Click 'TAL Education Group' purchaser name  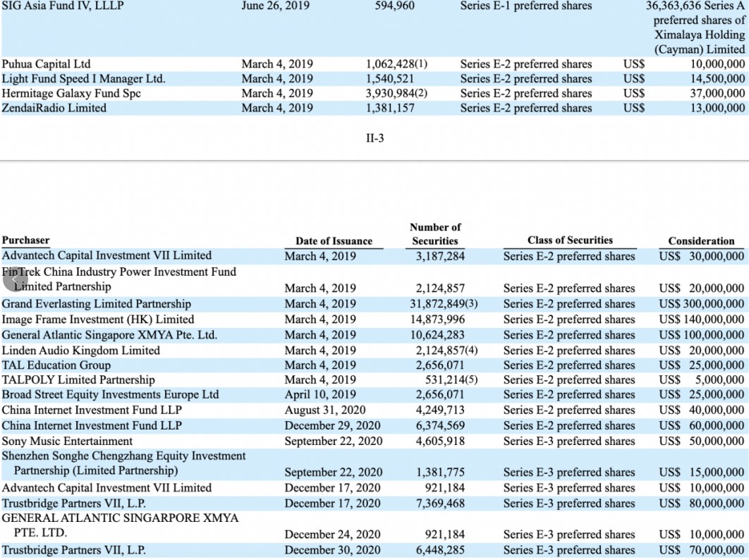point(56,365)
